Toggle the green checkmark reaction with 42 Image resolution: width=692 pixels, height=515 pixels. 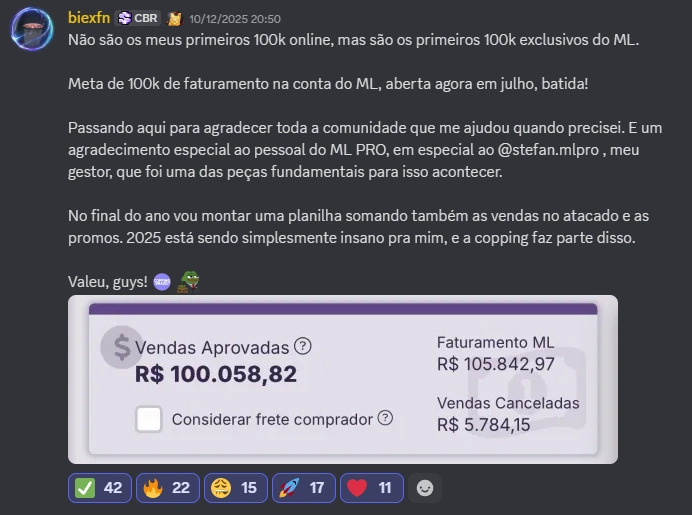(100, 488)
